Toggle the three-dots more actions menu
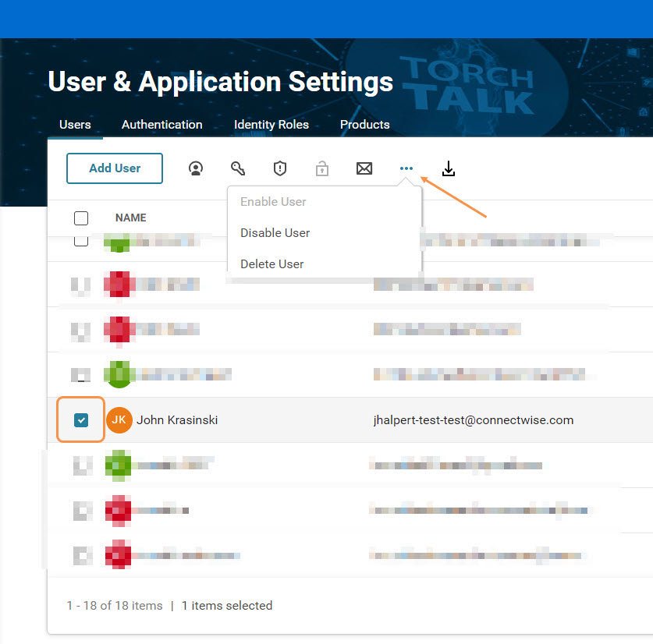653x644 pixels. (x=406, y=168)
